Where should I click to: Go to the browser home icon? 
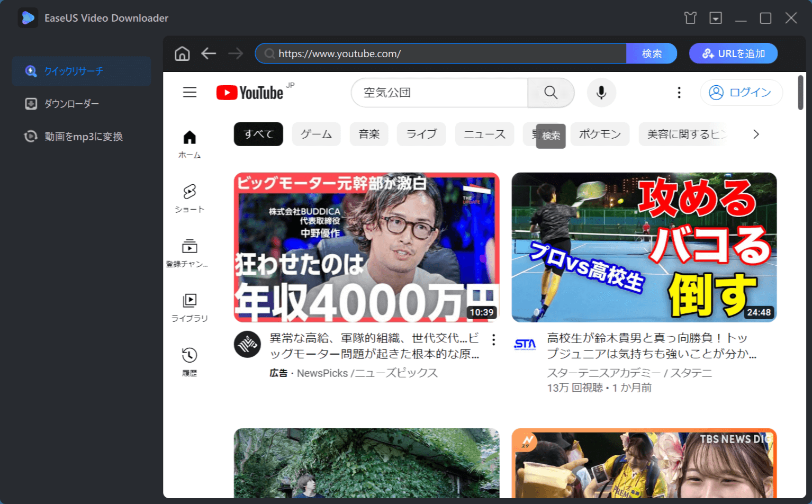pyautogui.click(x=182, y=53)
